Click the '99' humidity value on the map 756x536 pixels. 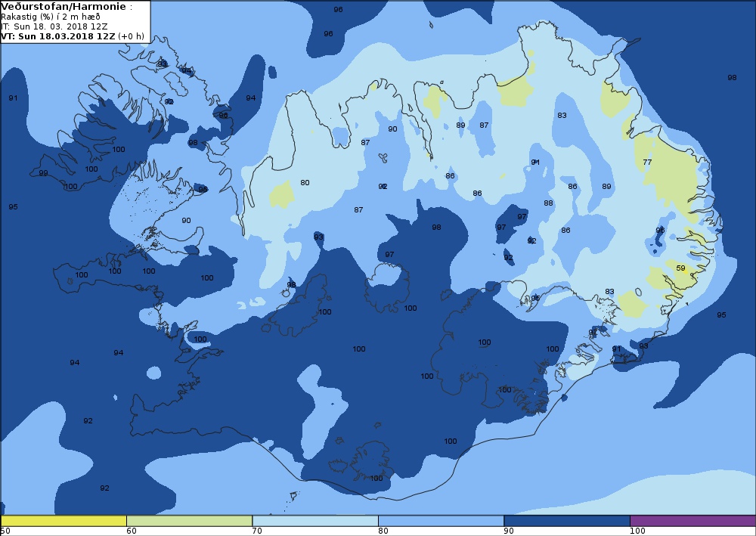pos(43,172)
